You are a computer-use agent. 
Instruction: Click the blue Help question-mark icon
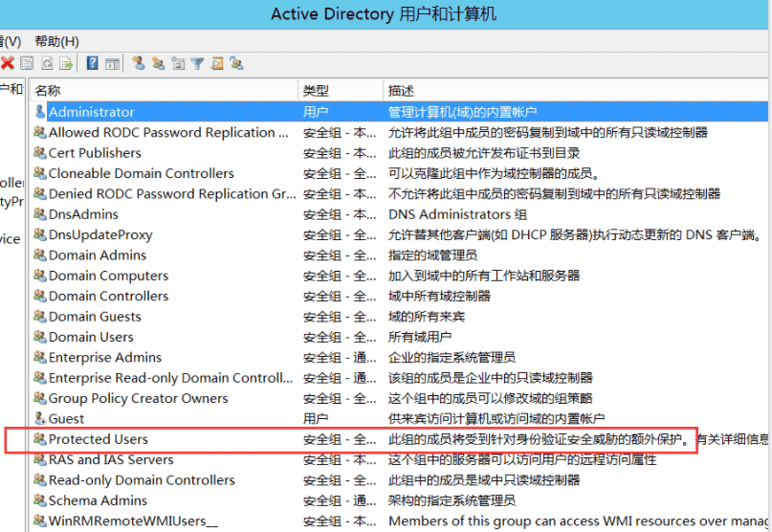pyautogui.click(x=92, y=63)
